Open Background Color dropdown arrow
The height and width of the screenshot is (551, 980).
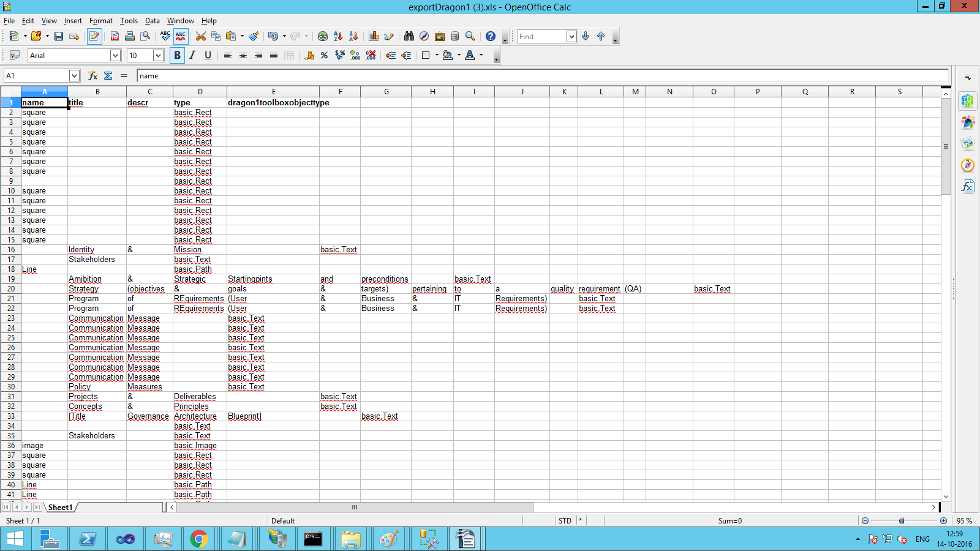coord(459,56)
